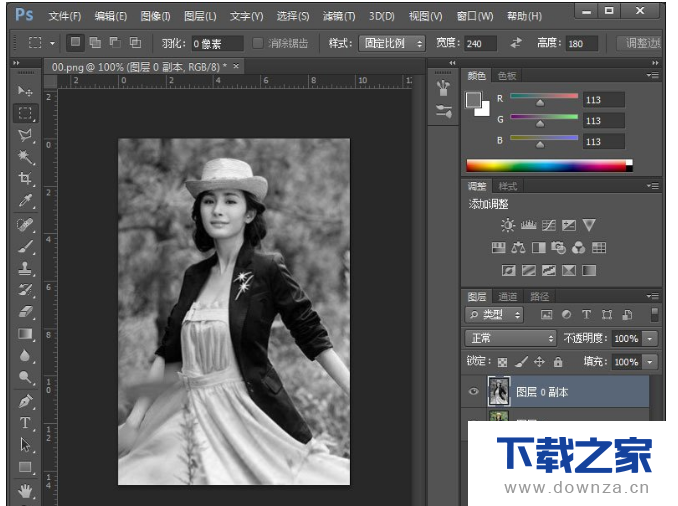Viewport: 678px width, 506px height.
Task: Choose Add to Selection mode
Action: 95,42
